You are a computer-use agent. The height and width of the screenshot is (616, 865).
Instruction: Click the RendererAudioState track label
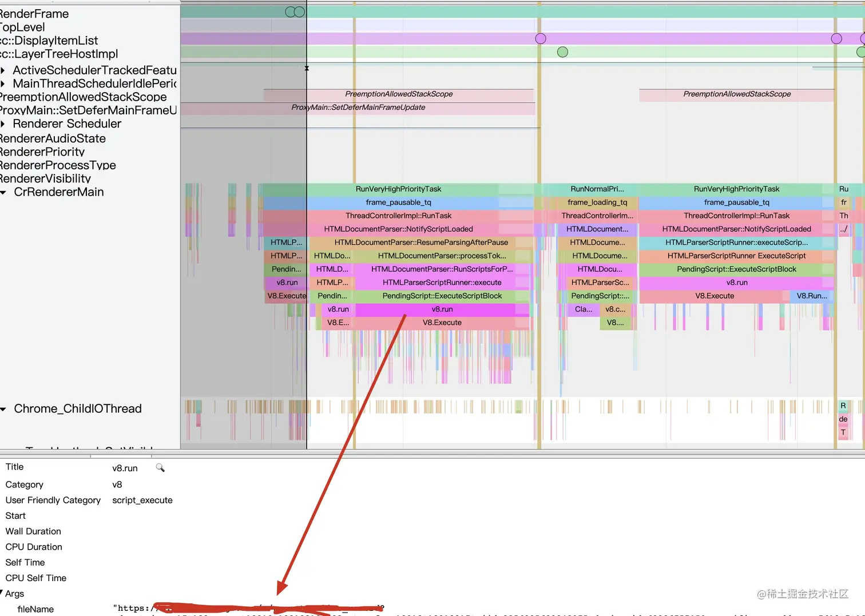coord(53,138)
